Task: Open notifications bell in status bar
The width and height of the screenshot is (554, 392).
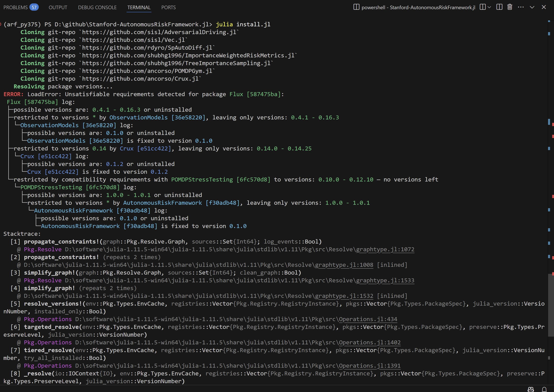Action: pos(544,389)
